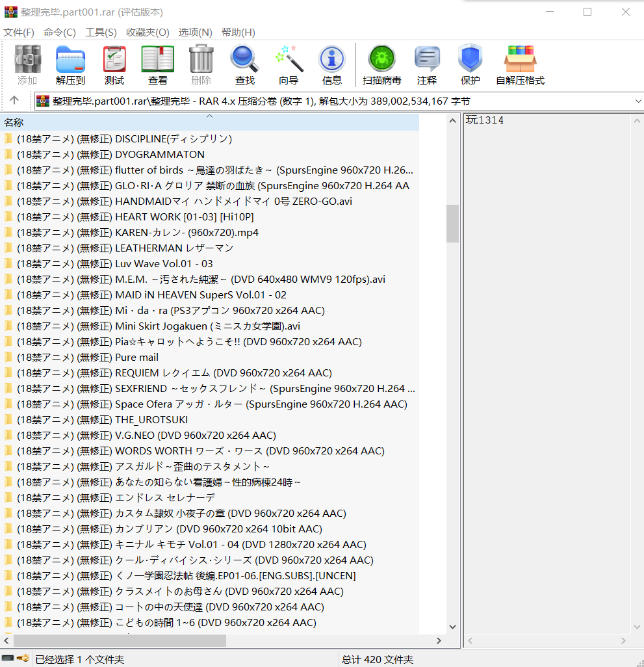Screen dimensions: 644x667
Task: Select Space Ofera アッガ・ルター row
Action: pos(209,404)
